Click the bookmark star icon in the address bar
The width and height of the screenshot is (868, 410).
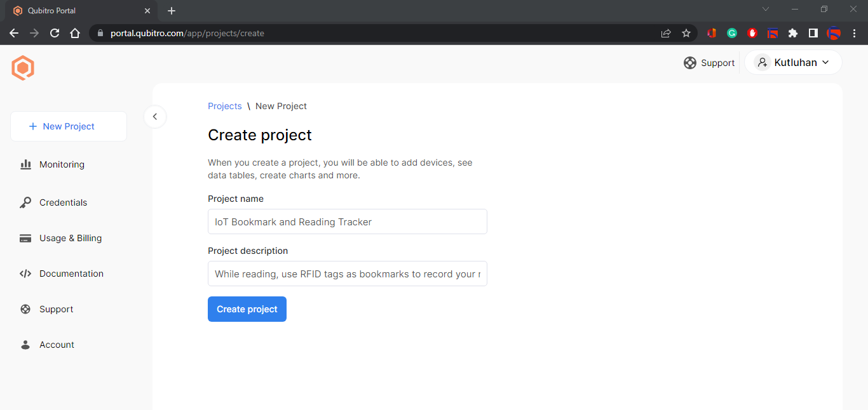pyautogui.click(x=686, y=33)
